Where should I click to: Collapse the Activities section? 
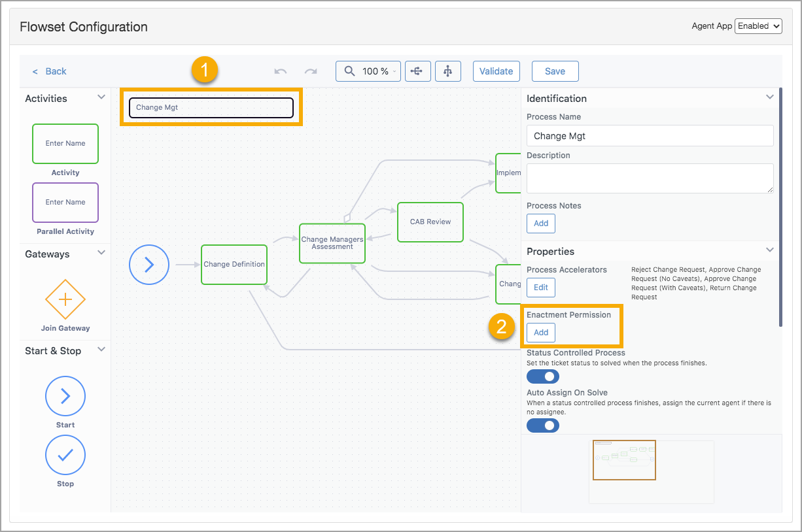[x=101, y=97]
